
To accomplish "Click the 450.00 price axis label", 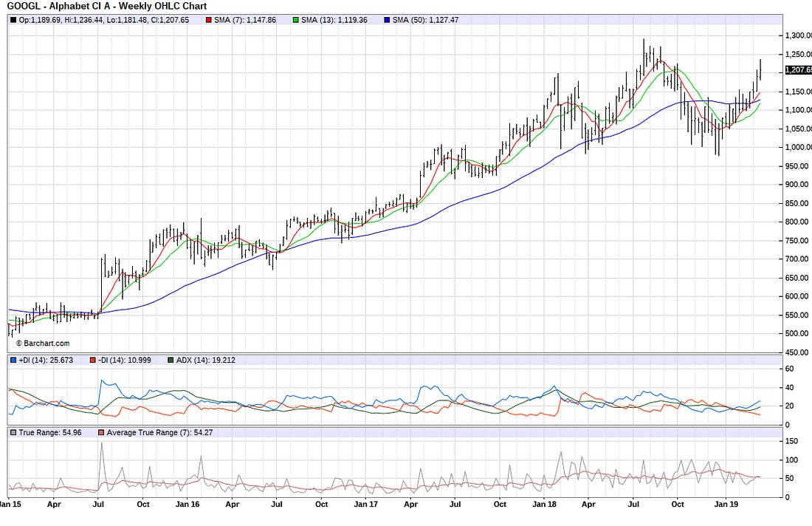I will (x=797, y=352).
